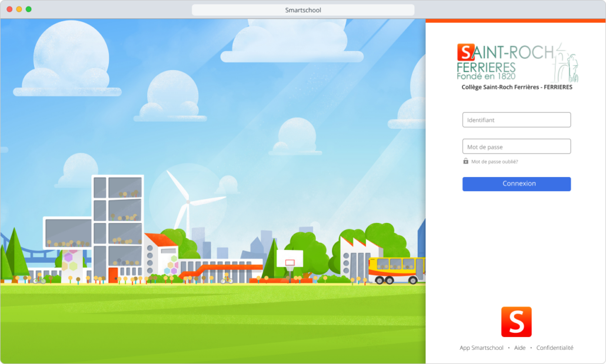Click the basketball hoop backboard
This screenshot has height=364, width=606.
(x=289, y=259)
